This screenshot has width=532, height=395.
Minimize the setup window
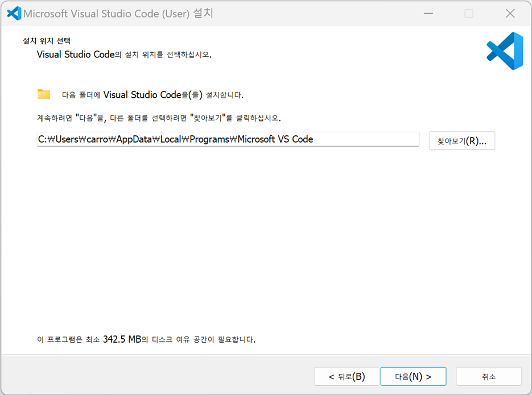[x=428, y=14]
